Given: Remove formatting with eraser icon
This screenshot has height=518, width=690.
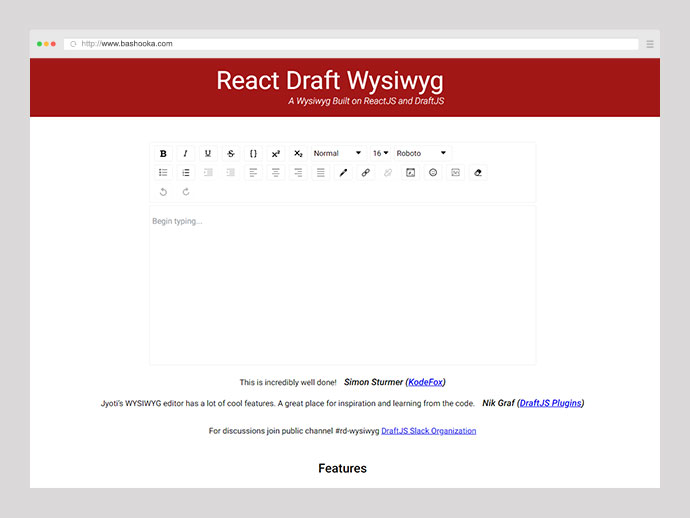Looking at the screenshot, I should [478, 173].
